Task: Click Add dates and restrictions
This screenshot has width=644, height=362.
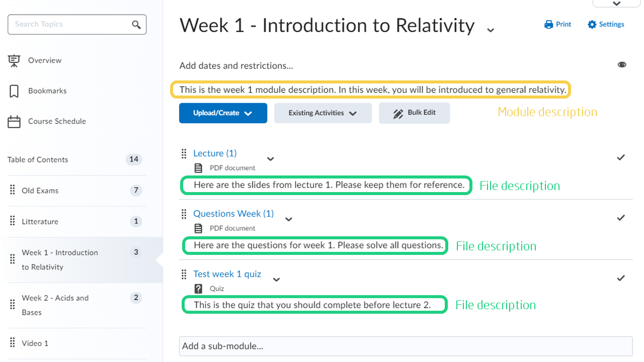Action: tap(236, 65)
